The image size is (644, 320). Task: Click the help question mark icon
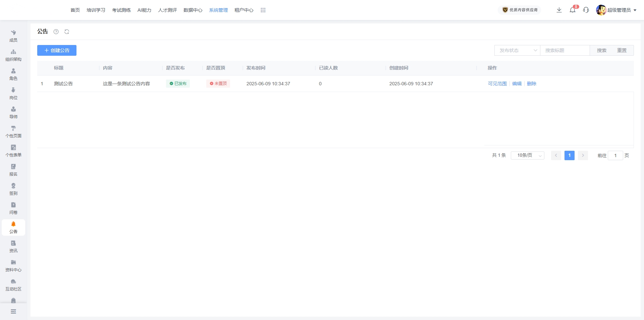[56, 32]
